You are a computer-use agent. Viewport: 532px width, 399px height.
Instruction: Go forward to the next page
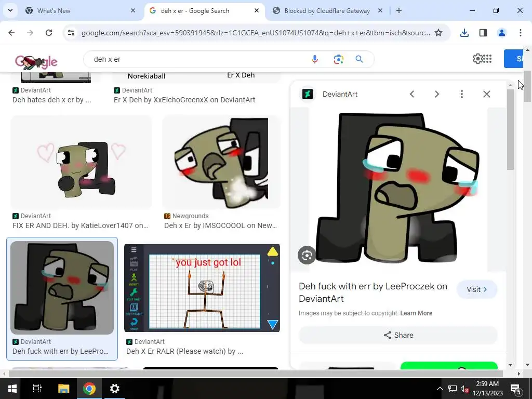click(30, 33)
